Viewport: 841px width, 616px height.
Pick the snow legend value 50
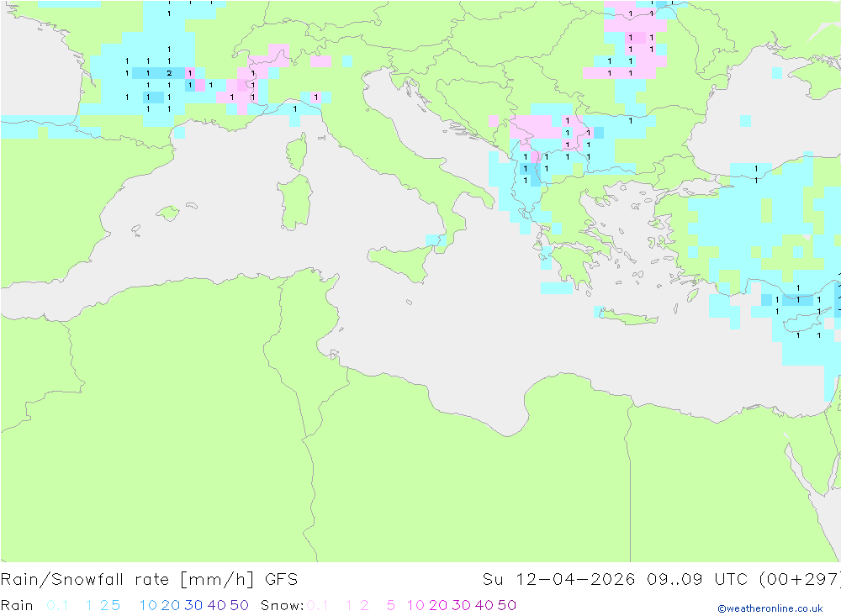pyautogui.click(x=507, y=605)
